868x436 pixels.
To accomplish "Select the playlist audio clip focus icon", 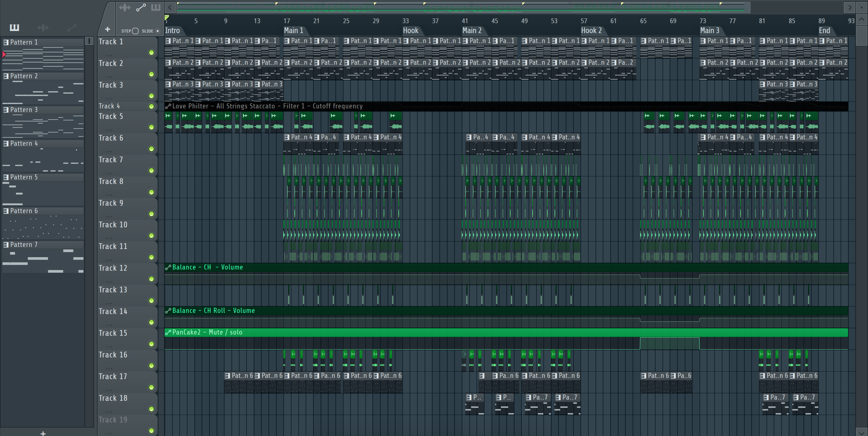I will tap(125, 8).
